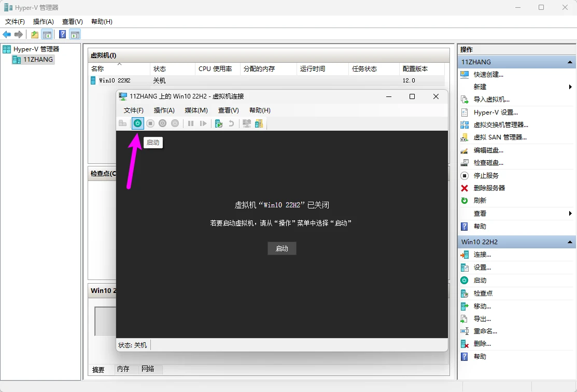The height and width of the screenshot is (392, 577).
Task: Select Win10 22H2 row in virtual machines list
Action: click(x=267, y=80)
